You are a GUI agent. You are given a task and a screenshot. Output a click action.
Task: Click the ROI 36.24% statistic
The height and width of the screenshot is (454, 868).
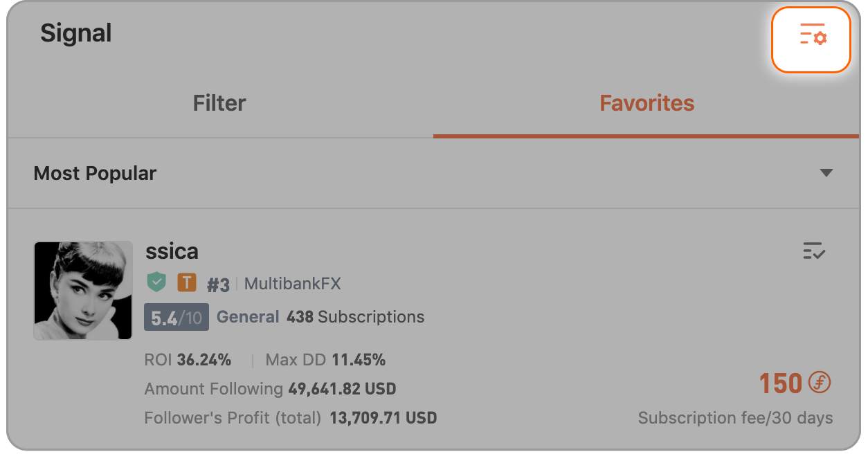pyautogui.click(x=188, y=360)
